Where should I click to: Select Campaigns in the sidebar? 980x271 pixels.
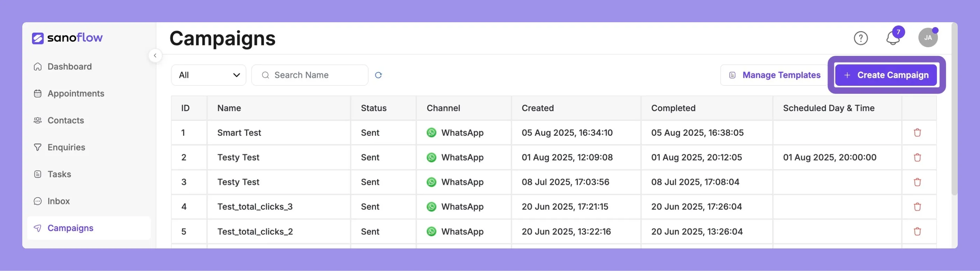pos(89,228)
